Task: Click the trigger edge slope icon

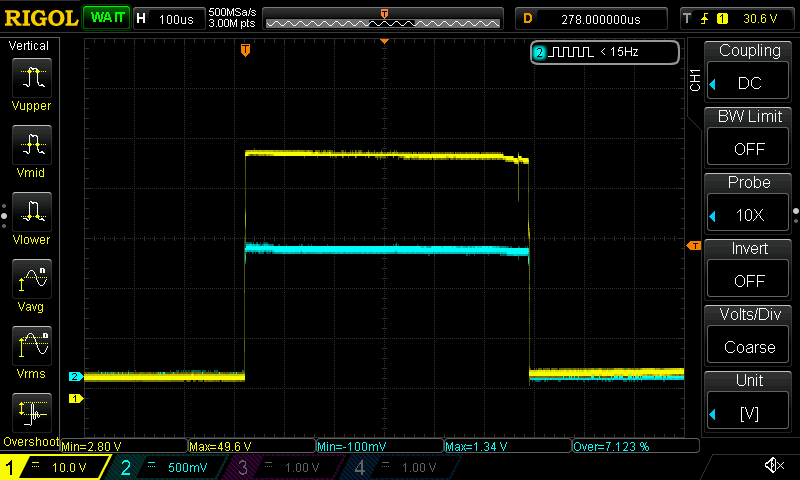Action: 705,19
